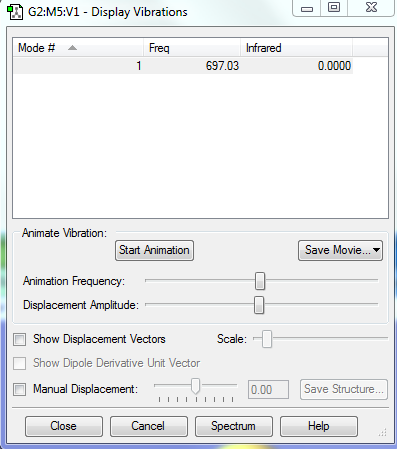Viewport: 397px width, 449px height.
Task: Sort by the Freq column header
Action: click(192, 48)
